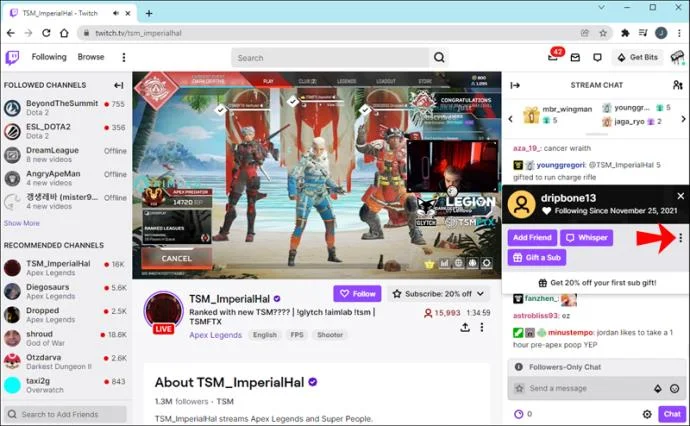Open BeyondTheSummit channel
Viewport: 690px width, 426px height.
pos(65,107)
